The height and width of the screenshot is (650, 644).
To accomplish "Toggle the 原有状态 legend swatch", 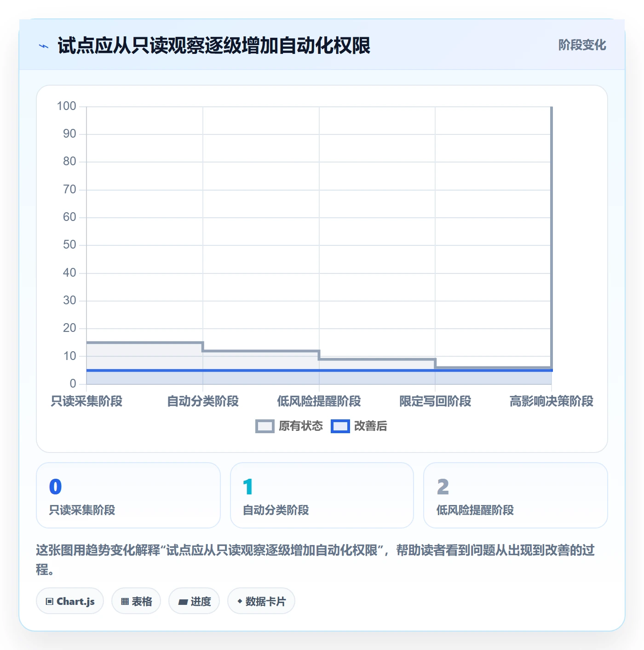I will (x=265, y=426).
